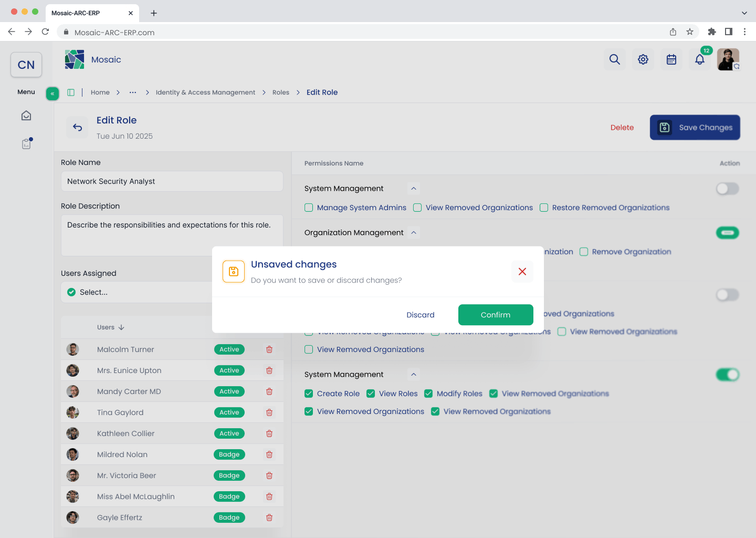Uncheck View Roles permission
This screenshot has height=538, width=756.
371,394
